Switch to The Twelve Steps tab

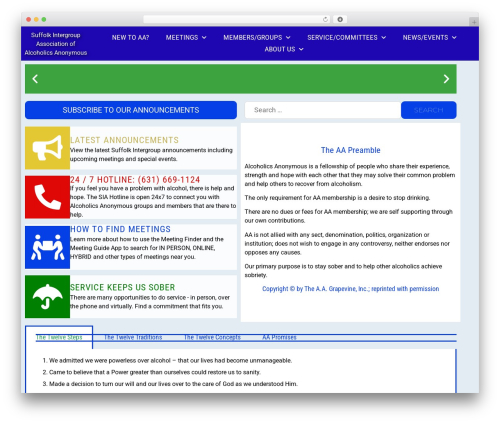click(59, 337)
